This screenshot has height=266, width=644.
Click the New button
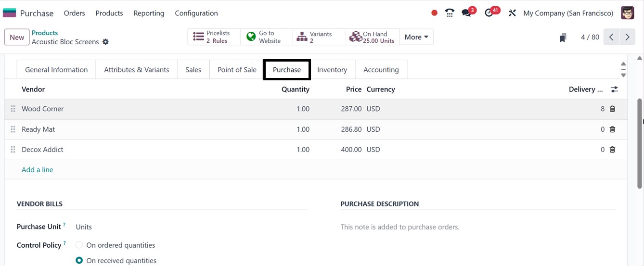coord(17,37)
